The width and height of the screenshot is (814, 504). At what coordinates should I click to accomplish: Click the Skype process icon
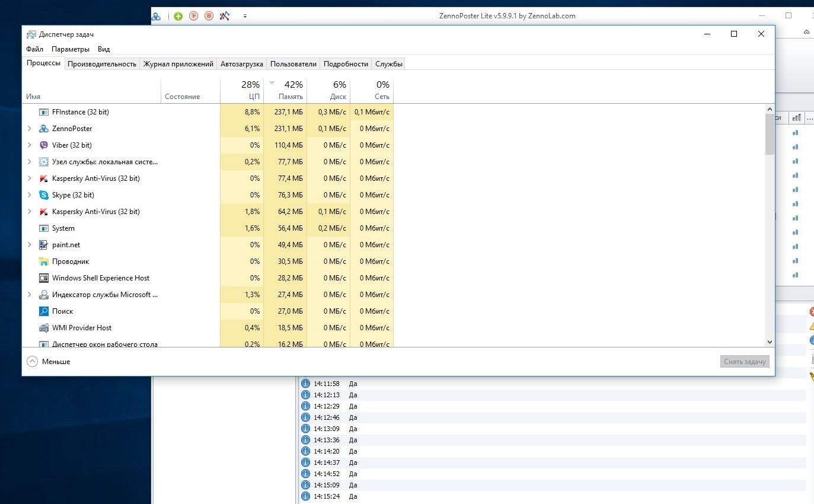click(44, 195)
